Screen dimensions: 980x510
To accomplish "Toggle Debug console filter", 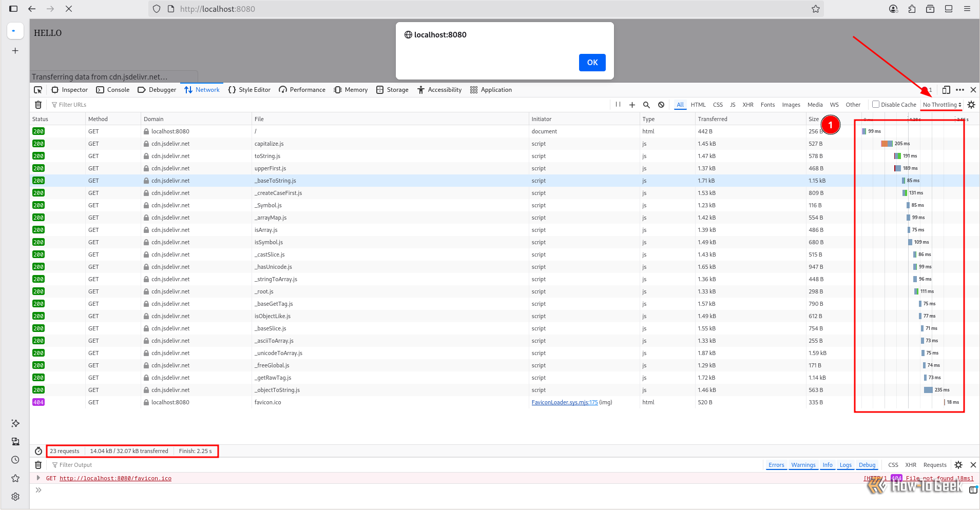I will 867,465.
